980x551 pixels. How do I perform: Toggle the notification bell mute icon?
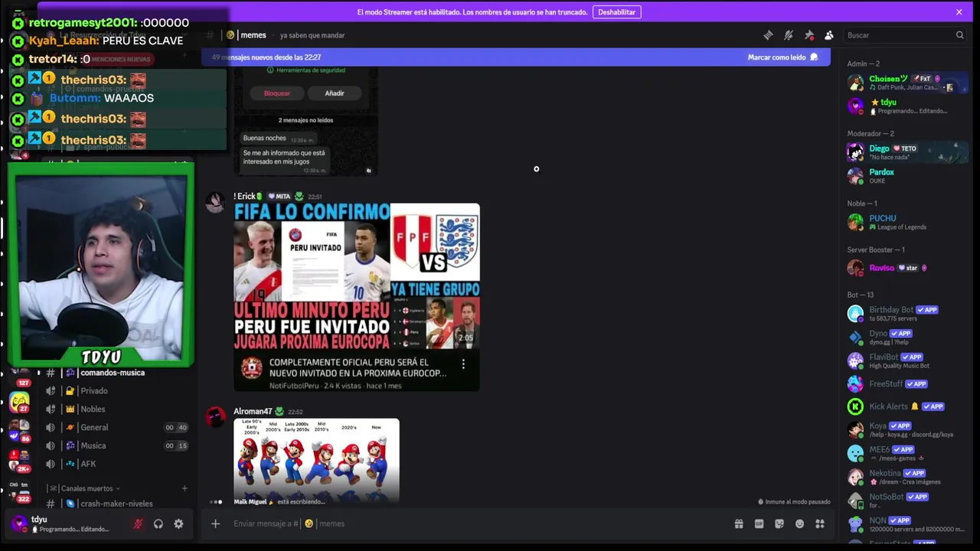789,35
